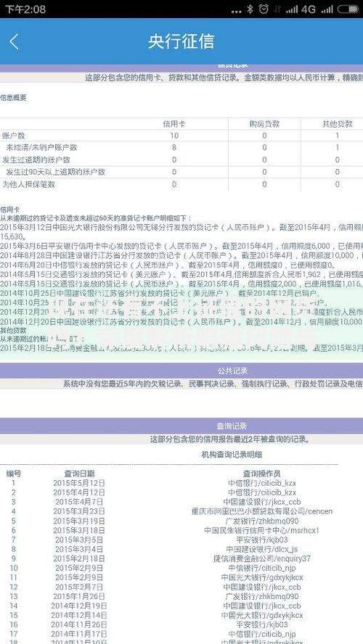
Task: Tap the 编号 column header
Action: point(14,474)
